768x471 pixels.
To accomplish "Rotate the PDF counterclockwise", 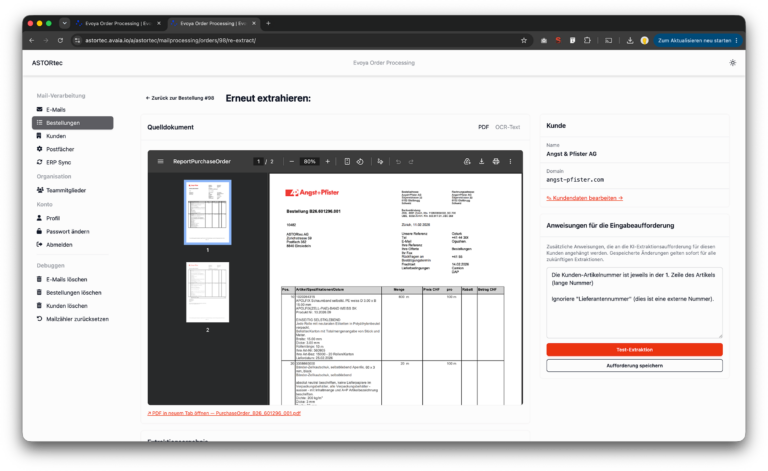I will 360,162.
